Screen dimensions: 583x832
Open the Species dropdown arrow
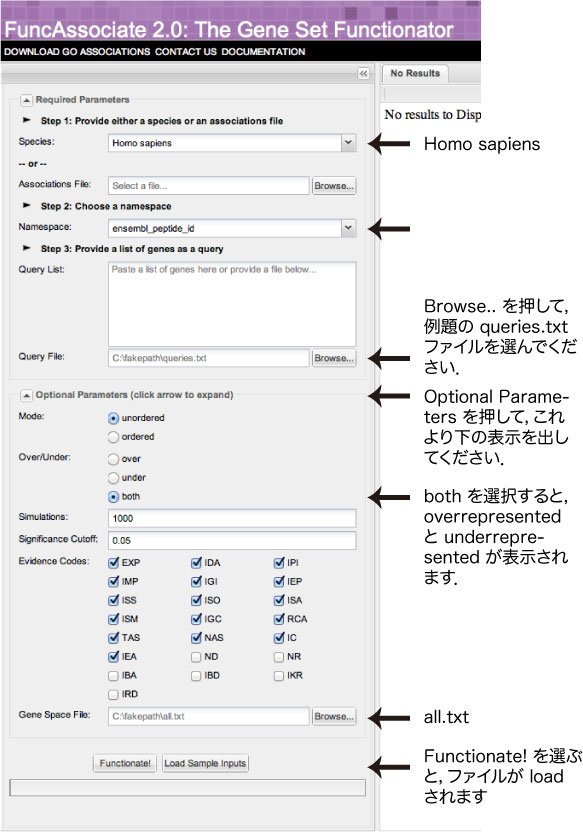pos(348,143)
